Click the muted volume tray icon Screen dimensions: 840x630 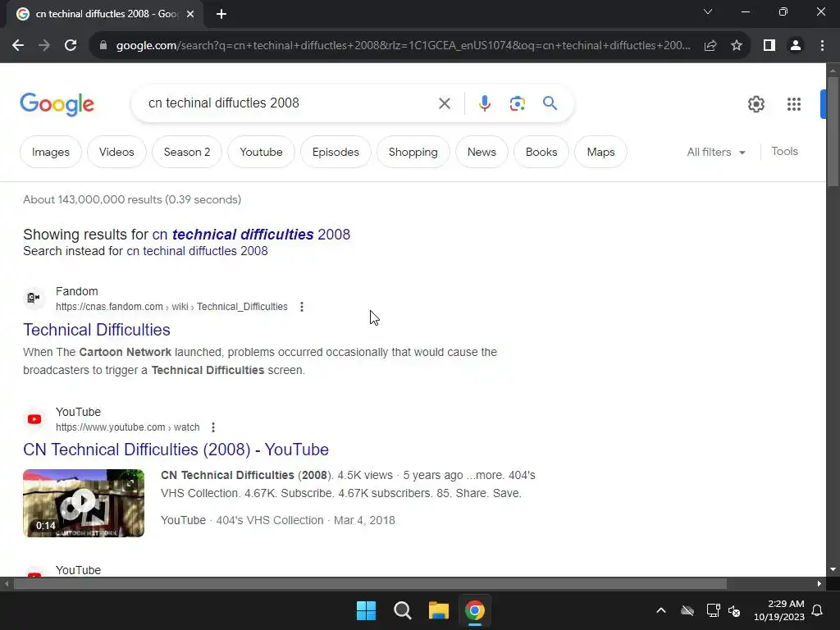point(734,610)
